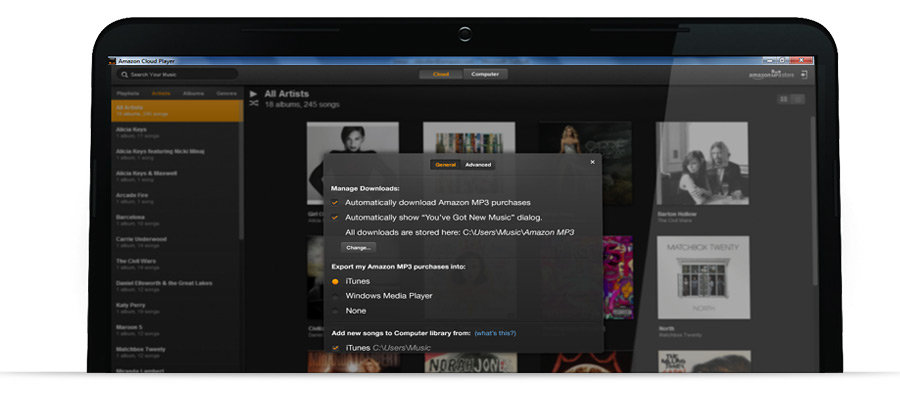Switch to album grid view icon
Screen dimensions: 900x396
(x=783, y=99)
